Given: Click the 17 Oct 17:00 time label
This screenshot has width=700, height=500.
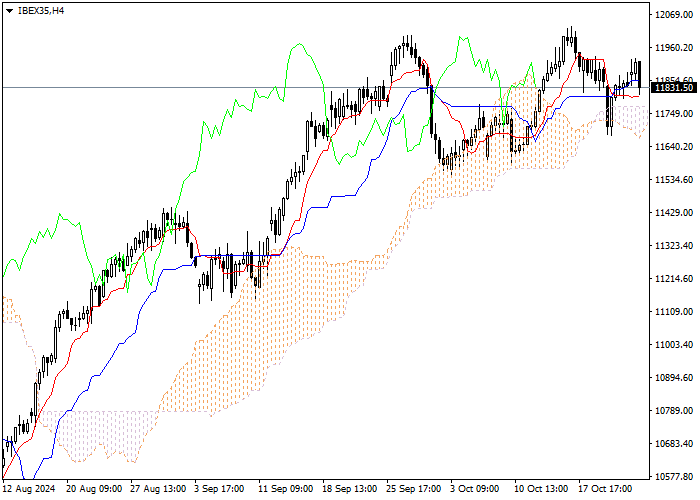Looking at the screenshot, I should (x=606, y=489).
